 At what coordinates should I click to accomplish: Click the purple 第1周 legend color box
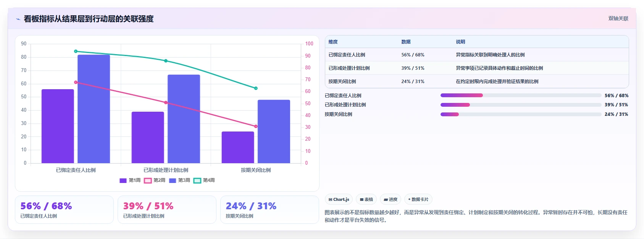(123, 181)
